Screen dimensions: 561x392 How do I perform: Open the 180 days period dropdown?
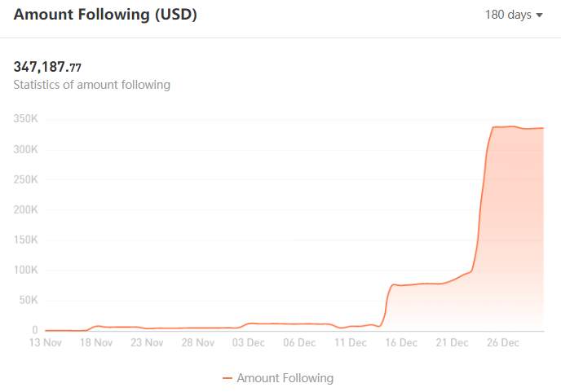pos(514,15)
